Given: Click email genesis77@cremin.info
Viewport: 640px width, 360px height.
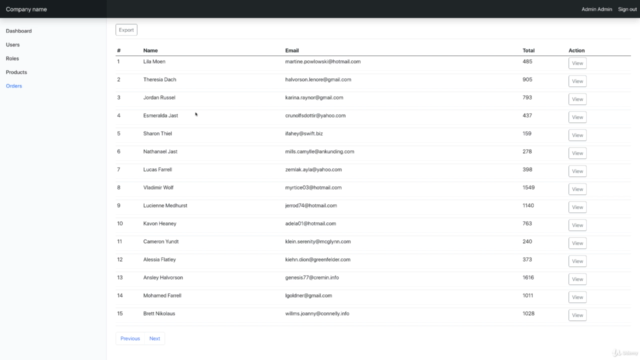Looking at the screenshot, I should point(312,278).
